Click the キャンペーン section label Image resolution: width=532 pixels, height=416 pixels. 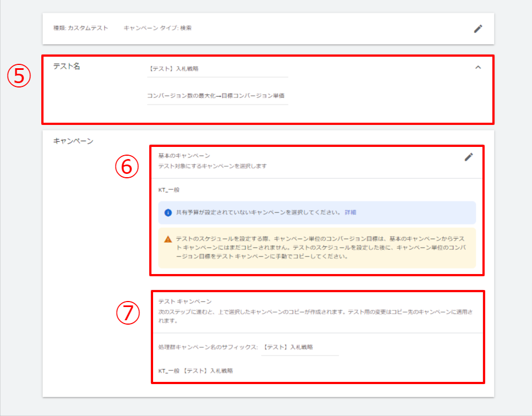pyautogui.click(x=73, y=141)
